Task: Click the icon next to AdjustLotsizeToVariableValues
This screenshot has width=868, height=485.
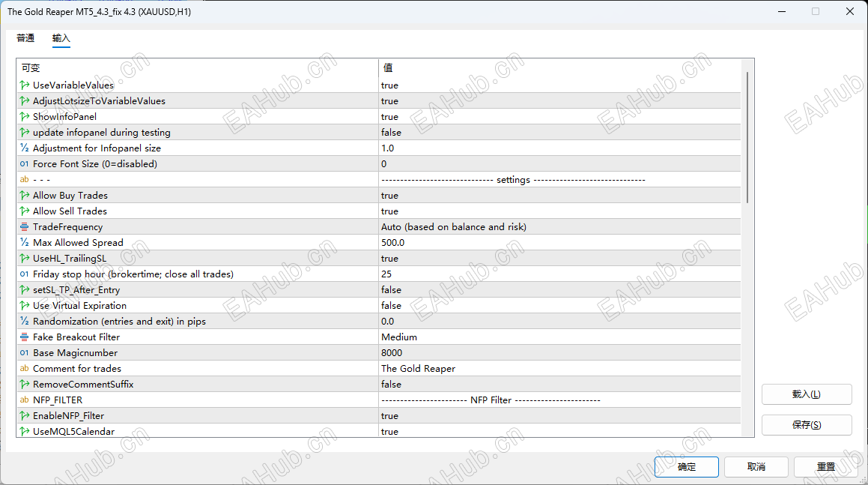Action: point(25,101)
